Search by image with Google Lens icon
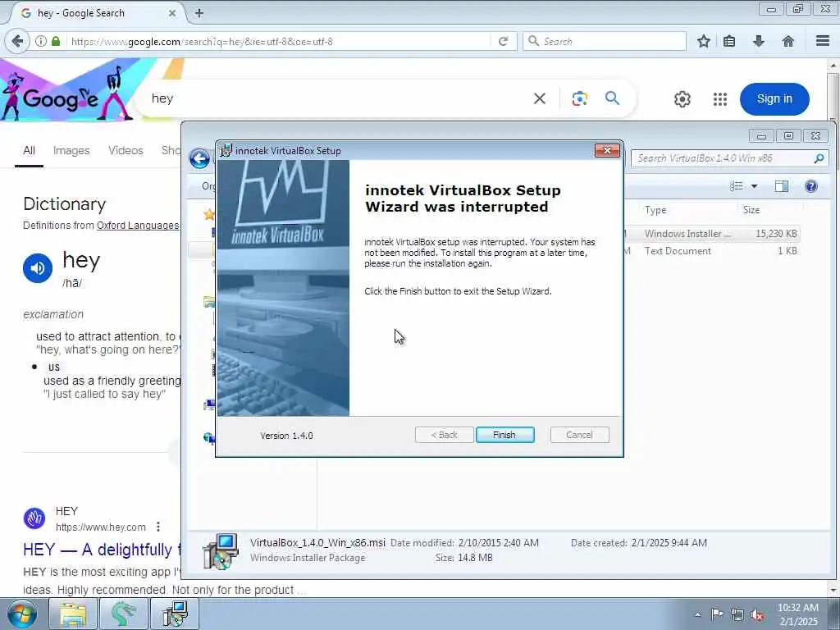This screenshot has width=840, height=630. click(x=580, y=98)
